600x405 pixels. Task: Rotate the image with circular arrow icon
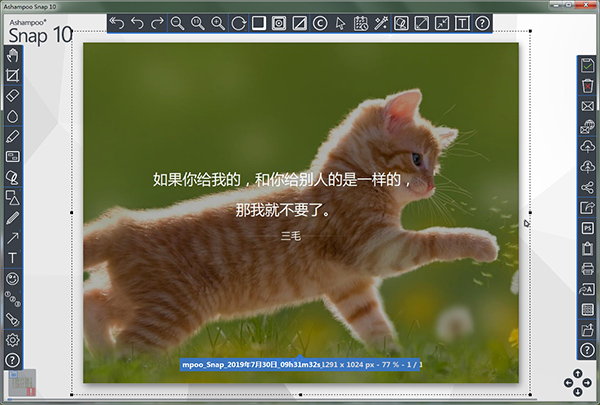point(238,23)
